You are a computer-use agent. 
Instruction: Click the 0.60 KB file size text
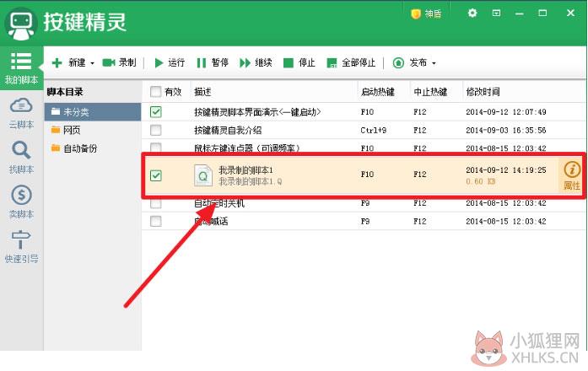(480, 181)
